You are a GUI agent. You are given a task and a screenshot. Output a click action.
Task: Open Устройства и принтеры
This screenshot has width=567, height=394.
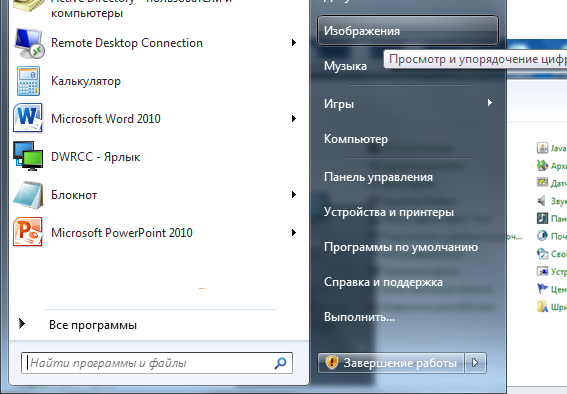pos(408,212)
